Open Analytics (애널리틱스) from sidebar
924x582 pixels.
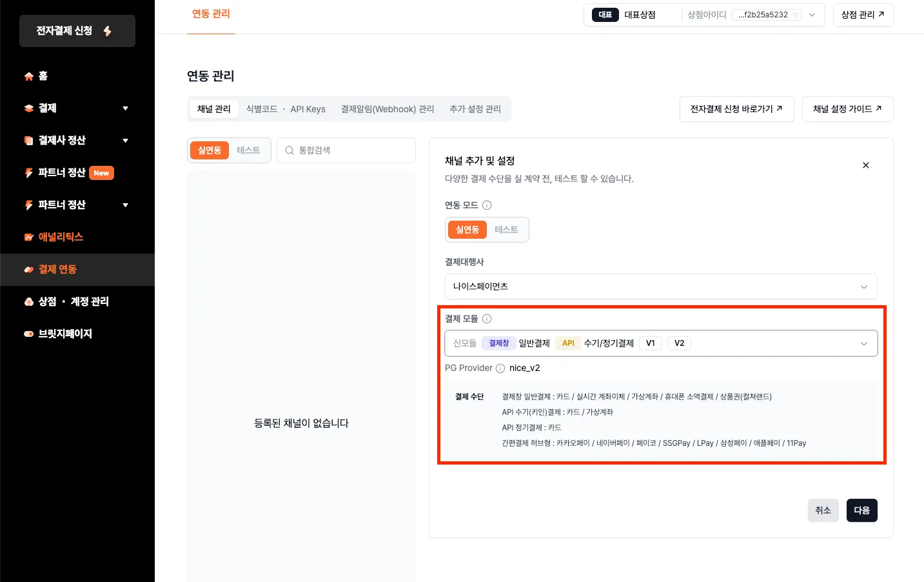pyautogui.click(x=60, y=237)
